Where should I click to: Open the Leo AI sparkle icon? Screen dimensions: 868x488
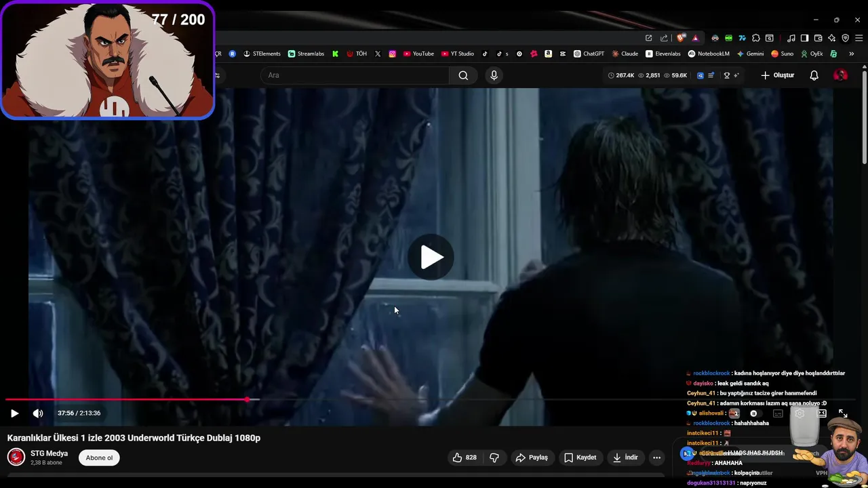pyautogui.click(x=832, y=38)
